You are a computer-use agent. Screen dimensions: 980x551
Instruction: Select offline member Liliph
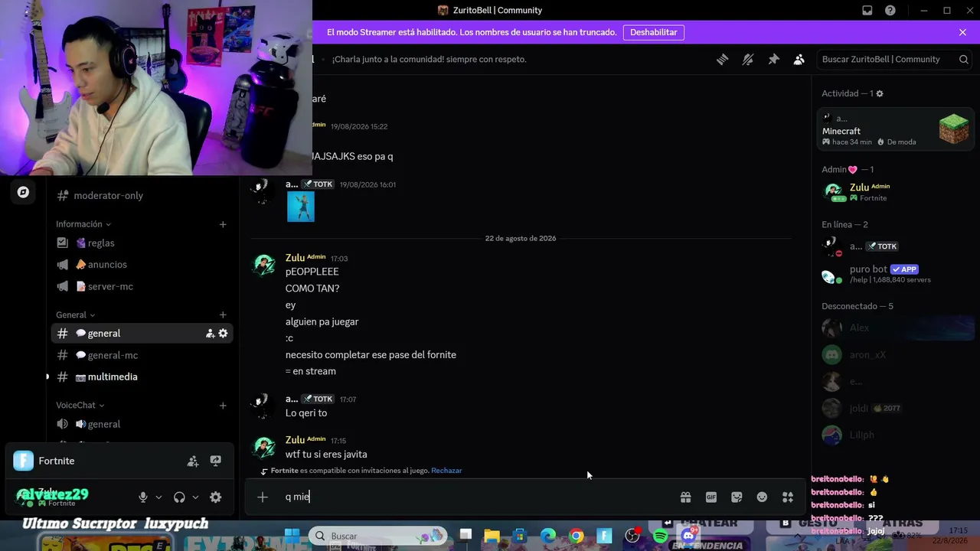click(895, 435)
